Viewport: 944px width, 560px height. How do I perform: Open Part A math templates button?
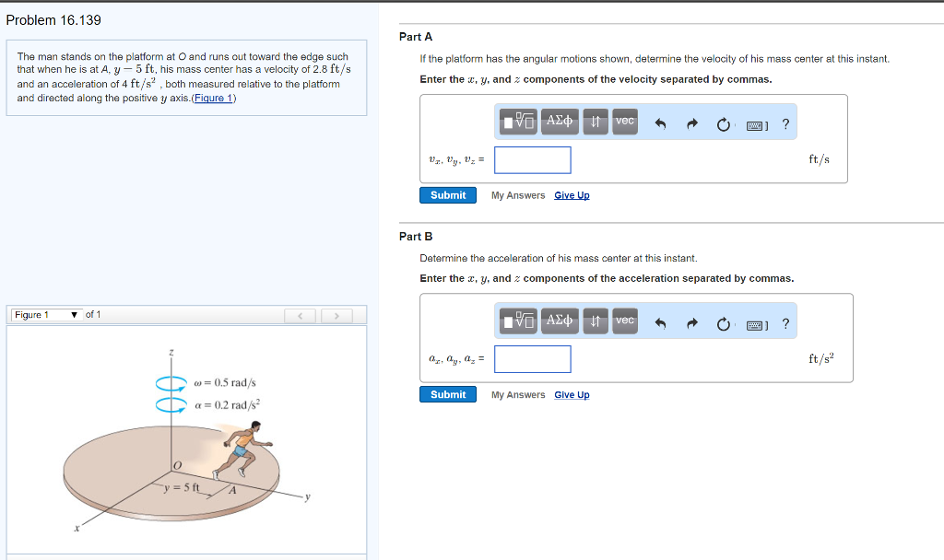[x=520, y=122]
